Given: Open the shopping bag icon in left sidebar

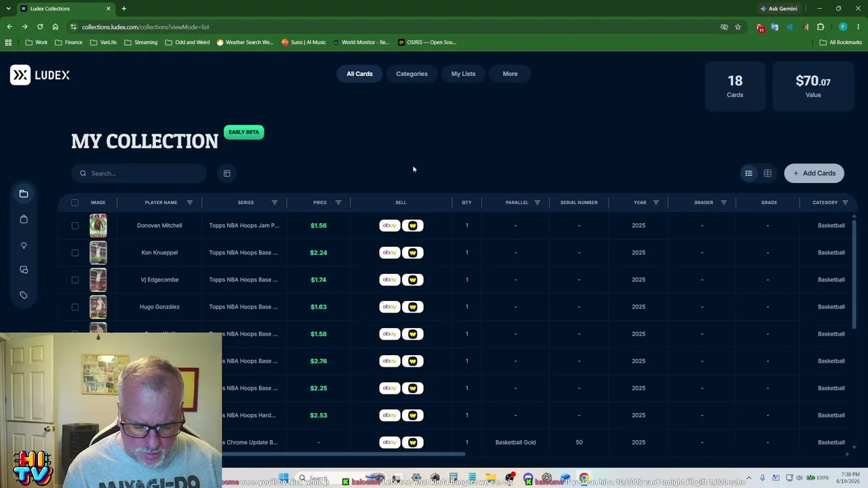Looking at the screenshot, I should point(24,219).
